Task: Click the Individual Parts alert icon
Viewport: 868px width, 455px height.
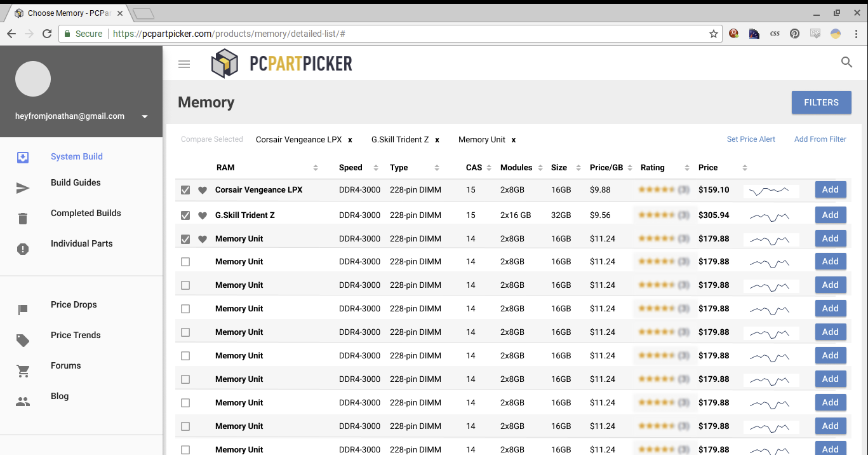Action: pyautogui.click(x=23, y=249)
